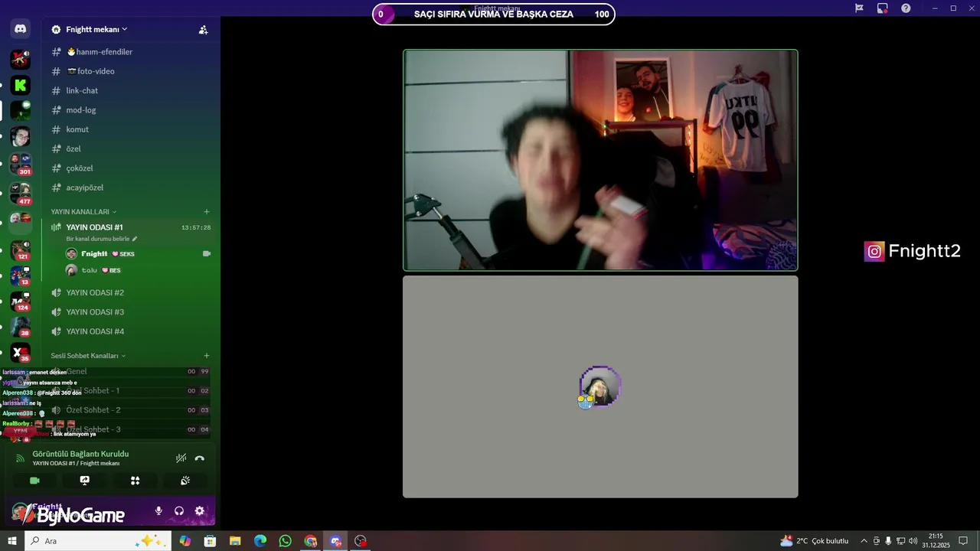Open the soundboard button in voice panel

pyautogui.click(x=185, y=481)
